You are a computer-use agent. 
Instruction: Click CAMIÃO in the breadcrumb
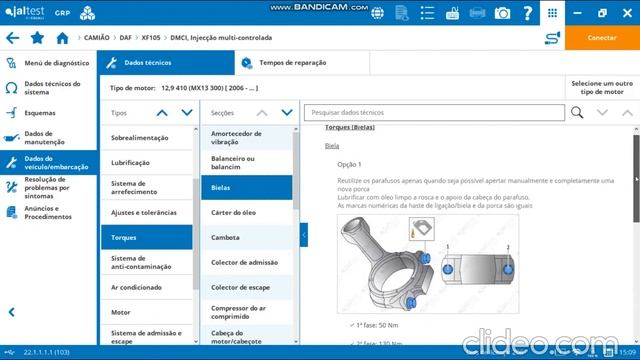pos(96,38)
